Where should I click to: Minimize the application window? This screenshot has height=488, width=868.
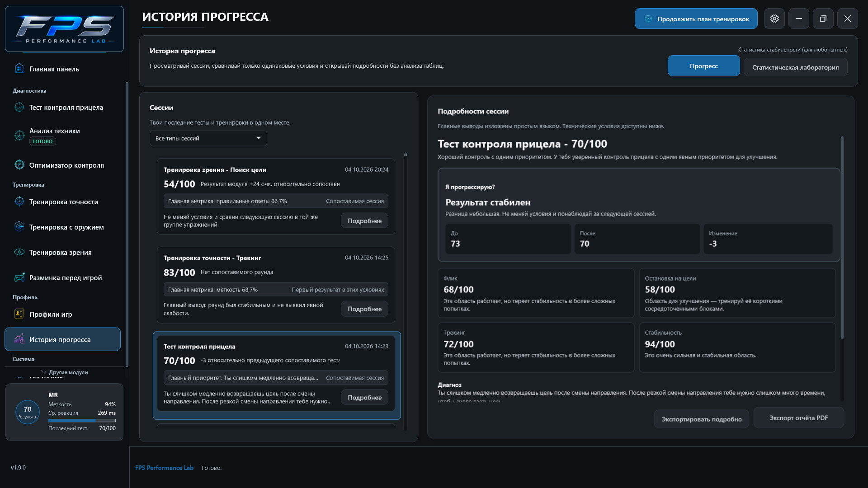[799, 19]
